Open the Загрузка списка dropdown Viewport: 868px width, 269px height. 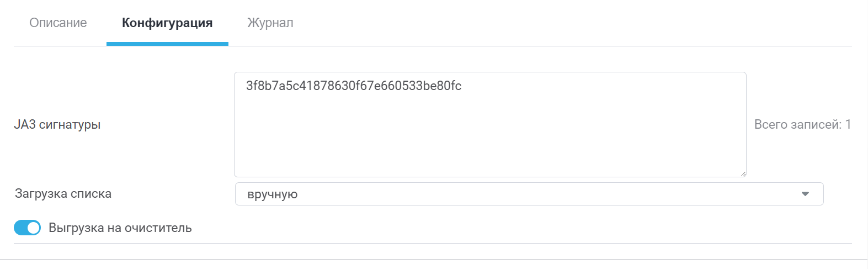click(529, 194)
